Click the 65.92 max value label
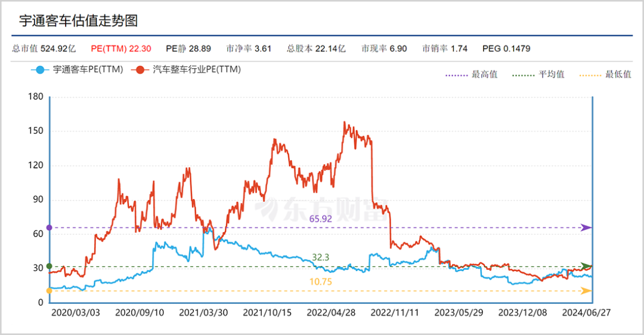 pos(320,219)
